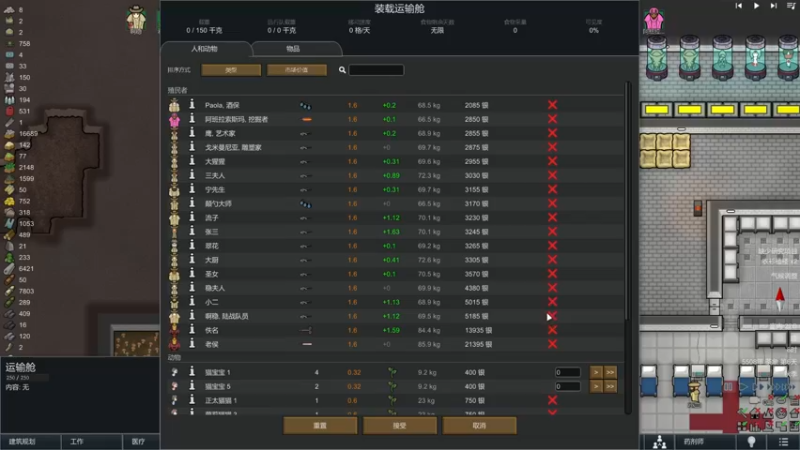The height and width of the screenshot is (450, 800).
Task: Toggle 张三 selection checkbox
Action: (x=553, y=231)
